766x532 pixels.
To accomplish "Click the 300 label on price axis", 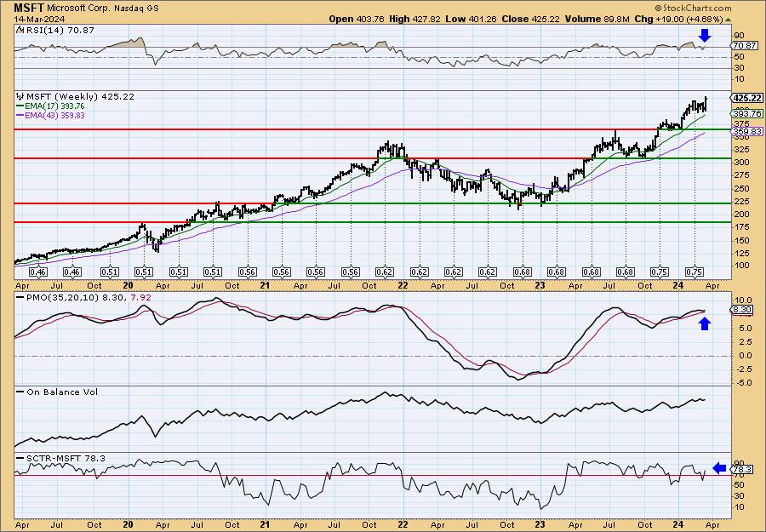I will (741, 163).
